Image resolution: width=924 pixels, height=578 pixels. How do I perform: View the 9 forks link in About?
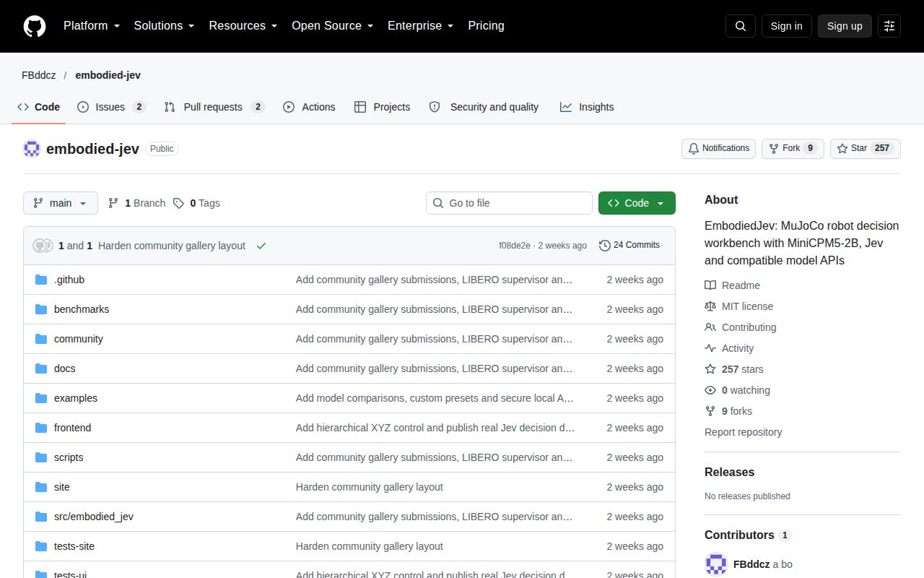[728, 411]
